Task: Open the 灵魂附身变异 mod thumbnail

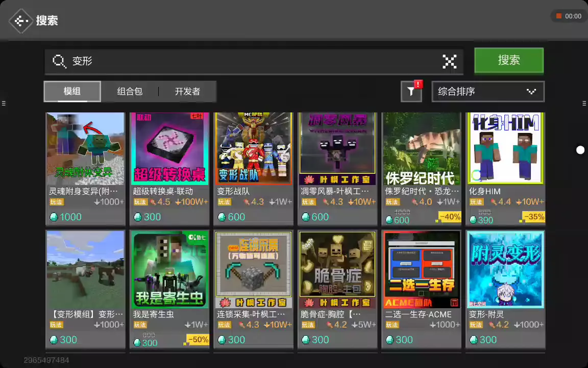Action: (86, 148)
